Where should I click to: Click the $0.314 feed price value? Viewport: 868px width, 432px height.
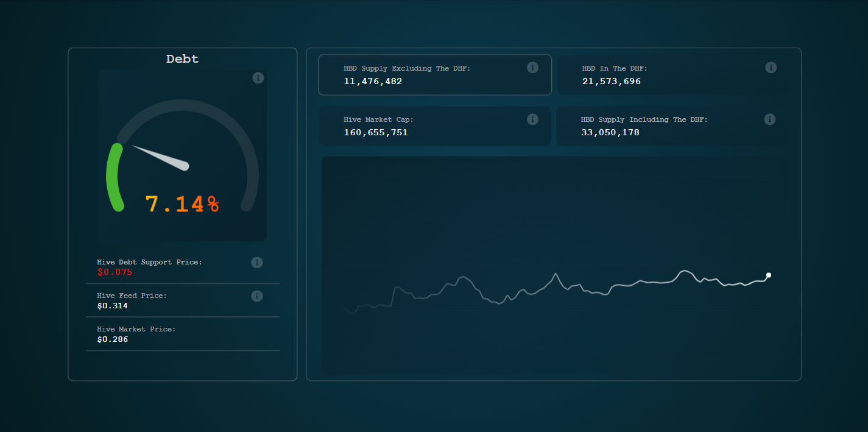[113, 306]
